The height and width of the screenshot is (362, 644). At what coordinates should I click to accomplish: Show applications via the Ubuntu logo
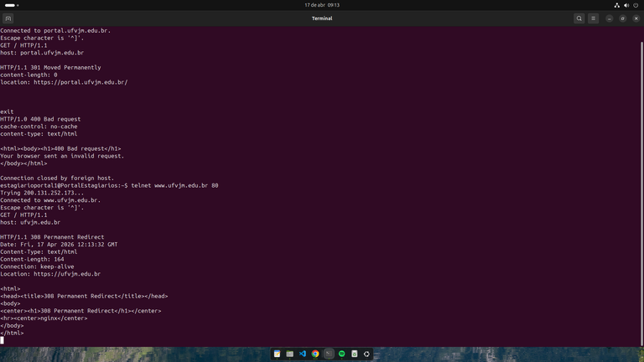(x=366, y=354)
